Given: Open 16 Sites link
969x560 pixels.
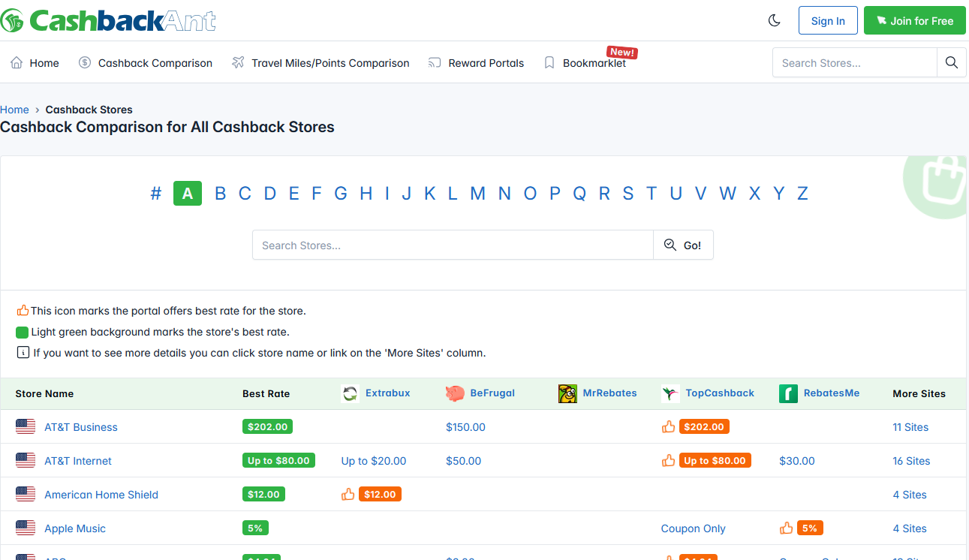Looking at the screenshot, I should (911, 461).
